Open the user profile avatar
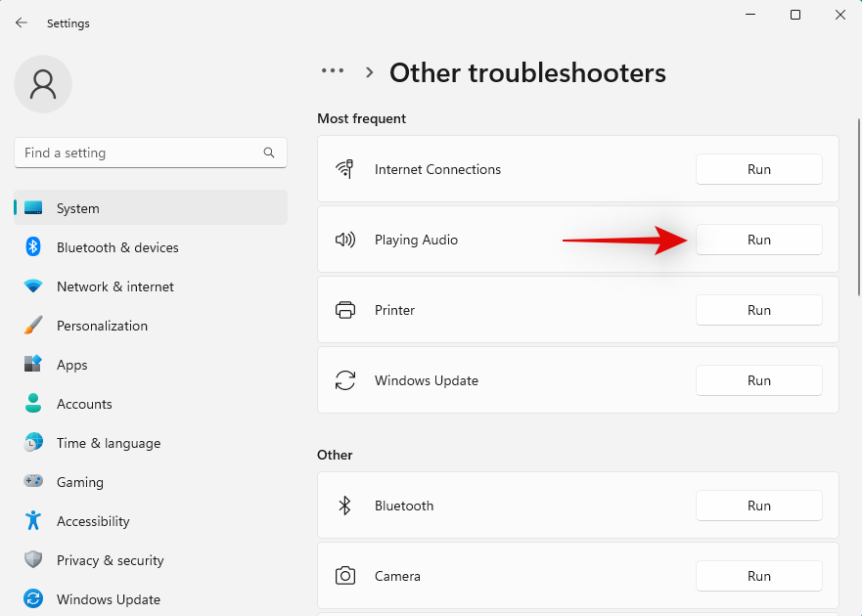This screenshot has width=862, height=616. click(x=43, y=84)
